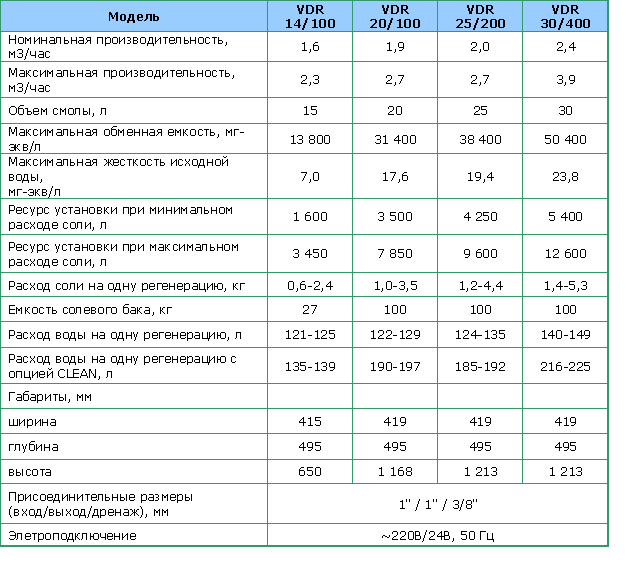The width and height of the screenshot is (639, 564).
Task: Click 'Расход воды на одну регенерацию с опцией CLEAN' label
Action: click(122, 366)
